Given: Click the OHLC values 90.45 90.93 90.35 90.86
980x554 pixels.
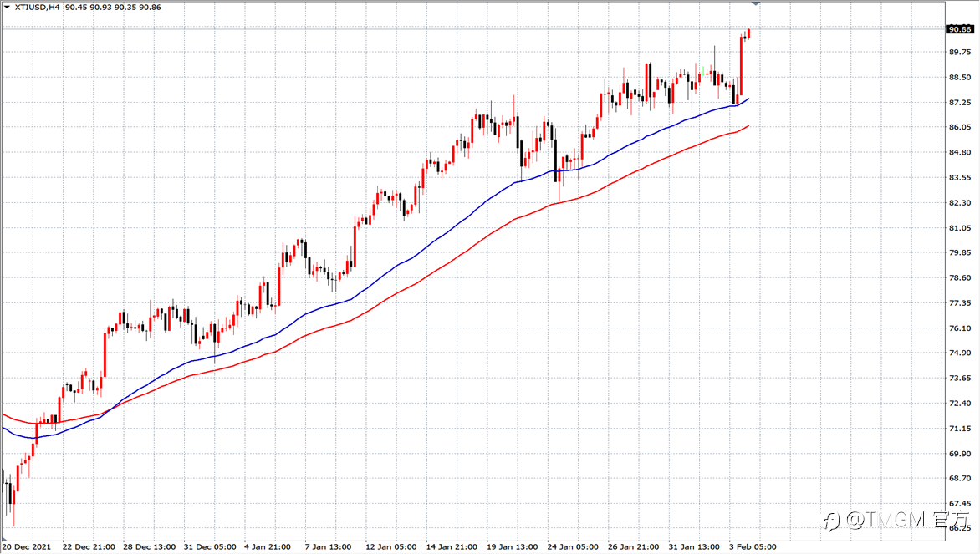Looking at the screenshot, I should pyautogui.click(x=113, y=8).
